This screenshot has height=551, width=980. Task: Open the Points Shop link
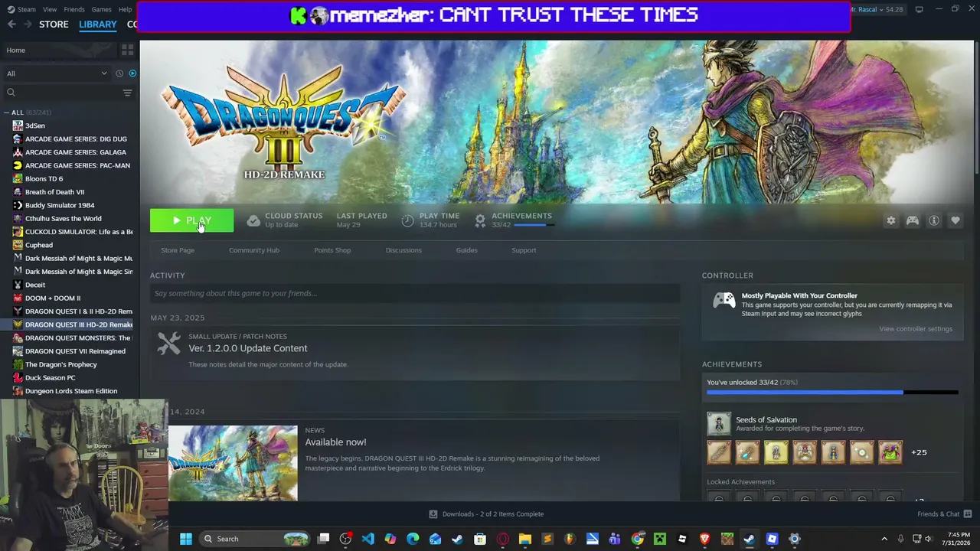tap(332, 250)
